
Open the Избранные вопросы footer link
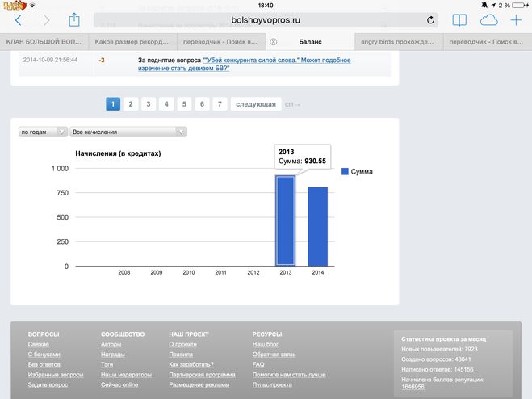pos(56,375)
